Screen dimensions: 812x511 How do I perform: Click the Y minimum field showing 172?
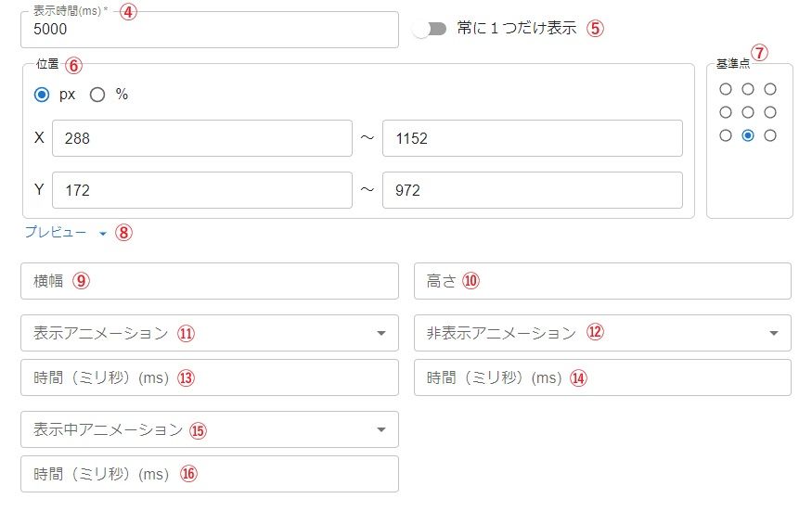point(202,190)
